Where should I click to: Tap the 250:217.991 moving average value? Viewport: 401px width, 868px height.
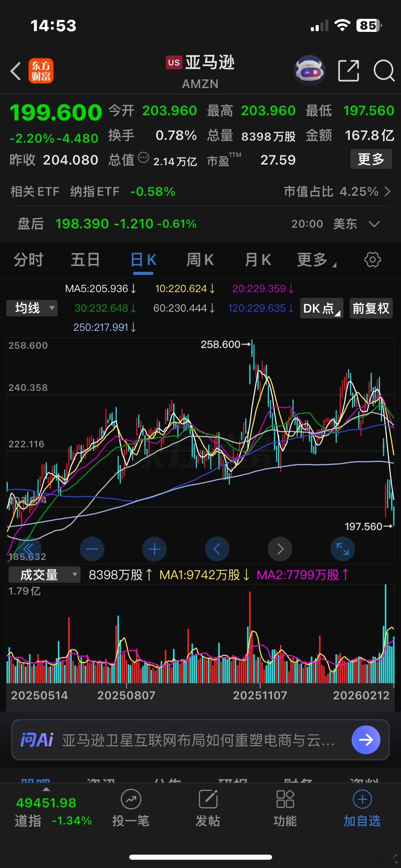point(105,327)
